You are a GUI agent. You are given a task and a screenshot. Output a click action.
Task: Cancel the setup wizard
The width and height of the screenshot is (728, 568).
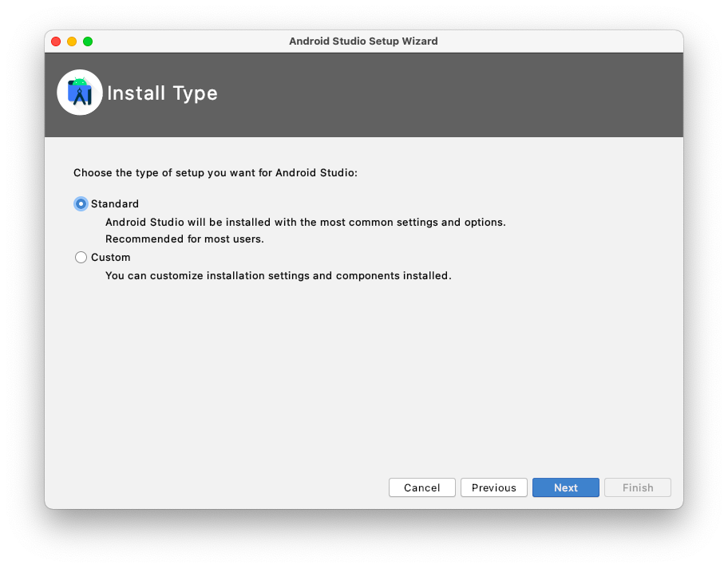tap(421, 487)
